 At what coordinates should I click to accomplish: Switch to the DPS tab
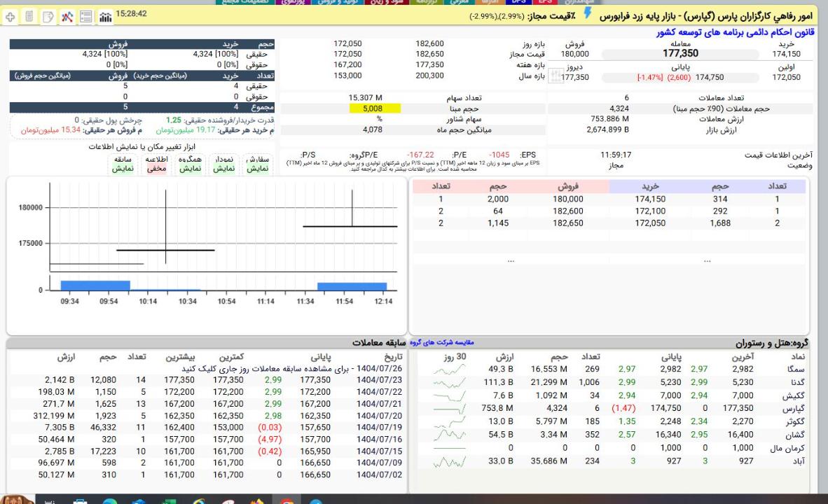tap(521, 3)
